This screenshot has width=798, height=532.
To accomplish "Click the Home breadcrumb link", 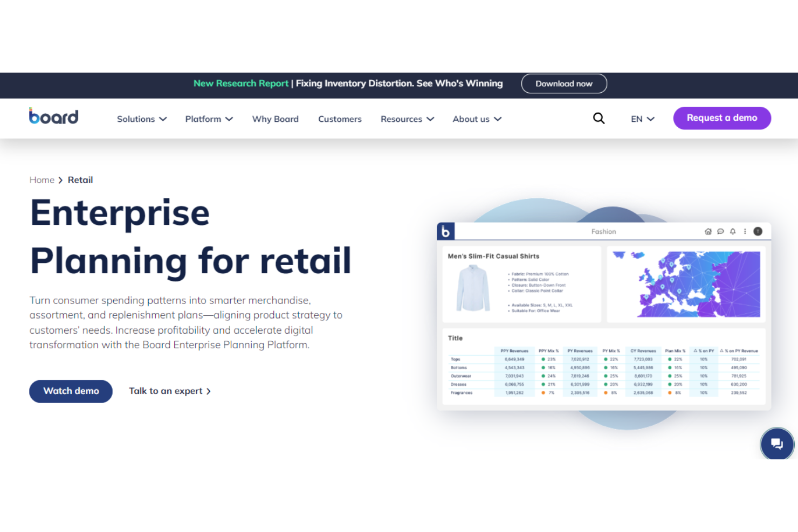I will [42, 180].
